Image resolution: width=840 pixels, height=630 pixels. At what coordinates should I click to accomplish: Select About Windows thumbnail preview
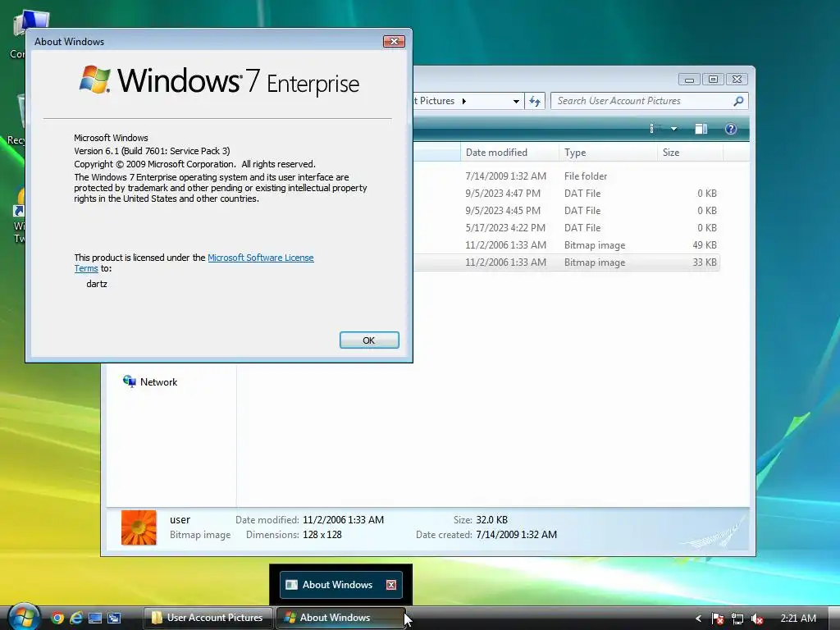tap(340, 584)
